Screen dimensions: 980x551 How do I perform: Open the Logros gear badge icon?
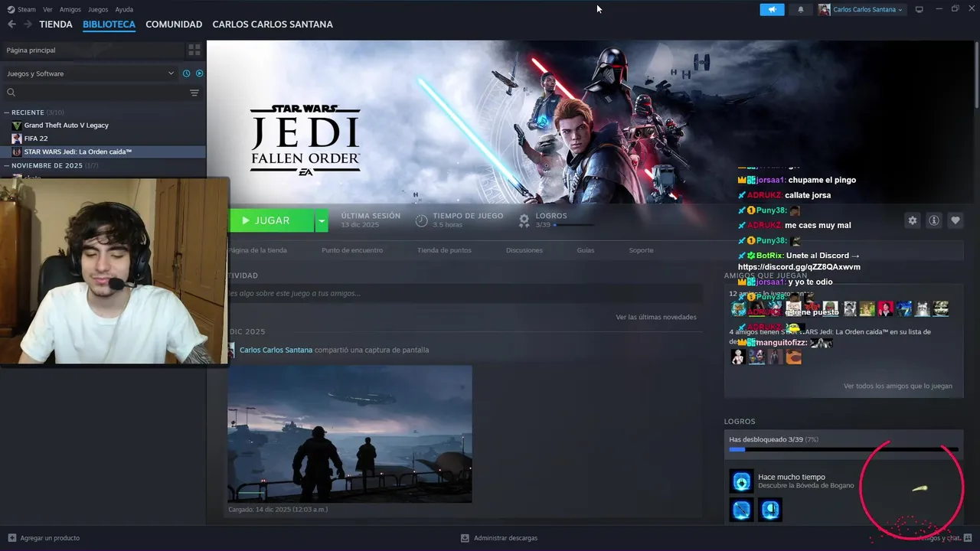[524, 220]
